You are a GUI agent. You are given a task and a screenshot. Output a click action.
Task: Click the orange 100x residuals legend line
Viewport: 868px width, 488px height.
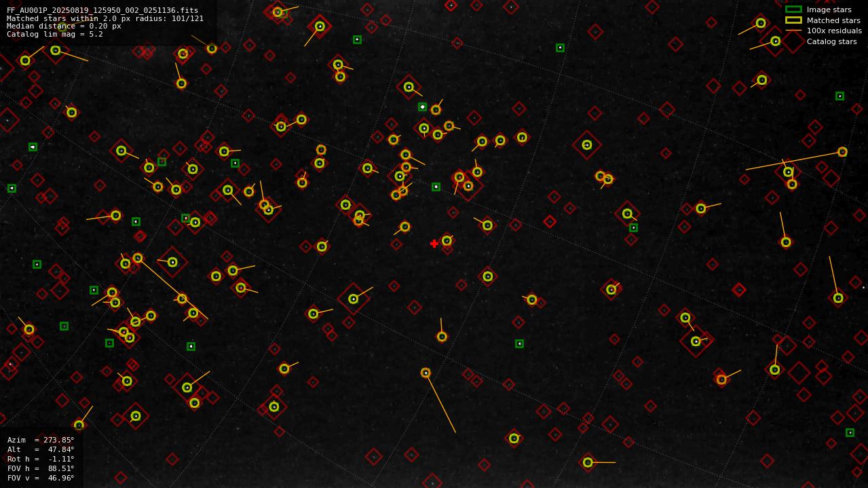point(793,31)
